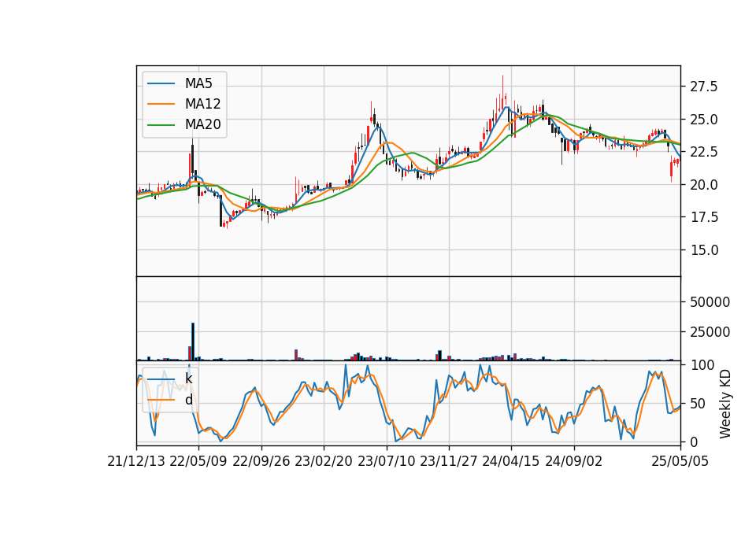Click the blue MA5 legend line sample
This screenshot has width=756, height=543.
(161, 83)
